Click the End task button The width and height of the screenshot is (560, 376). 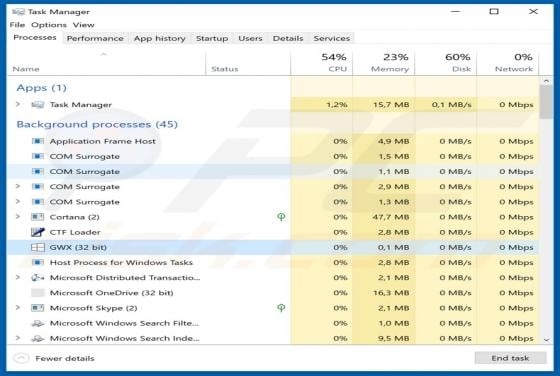pos(510,358)
